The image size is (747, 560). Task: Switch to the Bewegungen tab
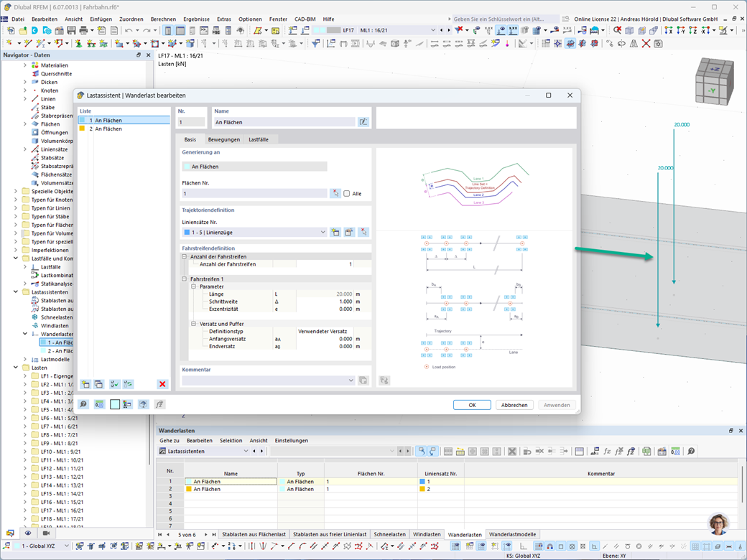pos(224,139)
